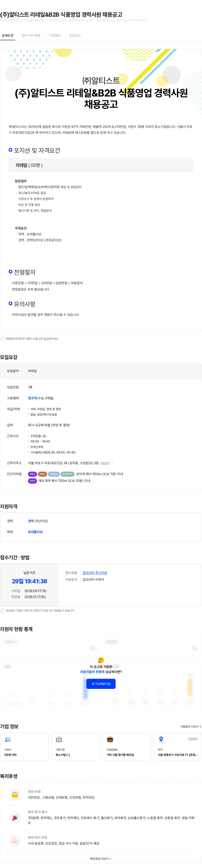Click the company address '서울 영등포구 선유서로 17' text

[x=178, y=755]
